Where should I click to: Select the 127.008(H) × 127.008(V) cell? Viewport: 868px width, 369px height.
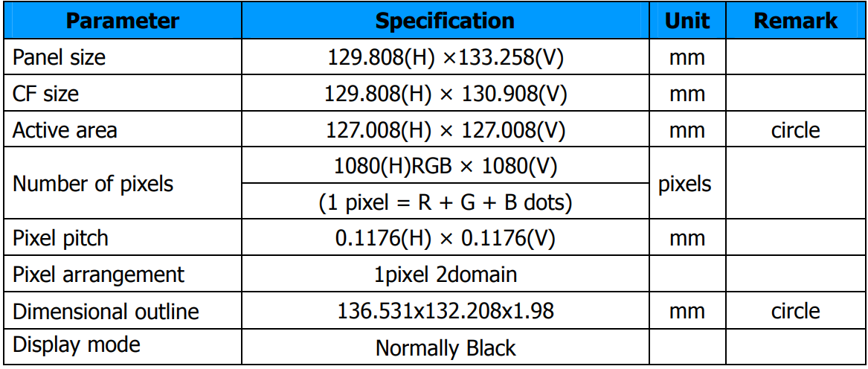point(445,129)
